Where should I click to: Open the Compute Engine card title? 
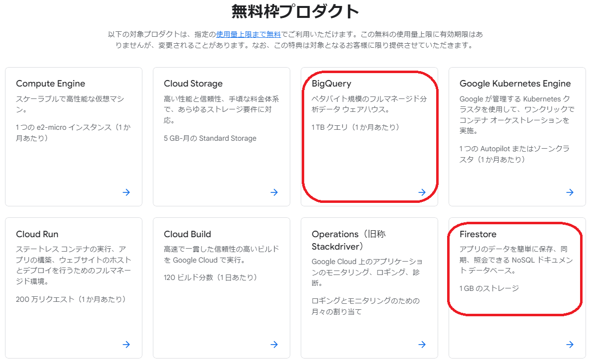pyautogui.click(x=50, y=84)
